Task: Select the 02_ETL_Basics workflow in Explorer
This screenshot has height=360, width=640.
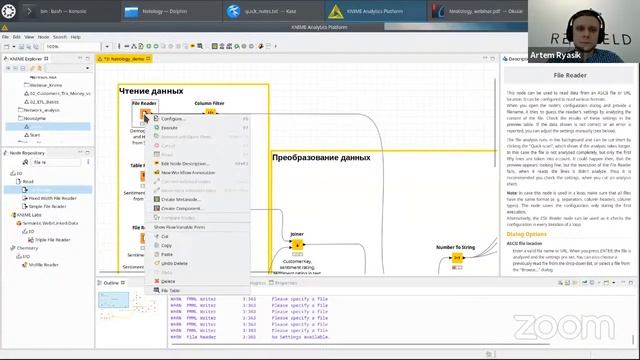Action: 44,102
